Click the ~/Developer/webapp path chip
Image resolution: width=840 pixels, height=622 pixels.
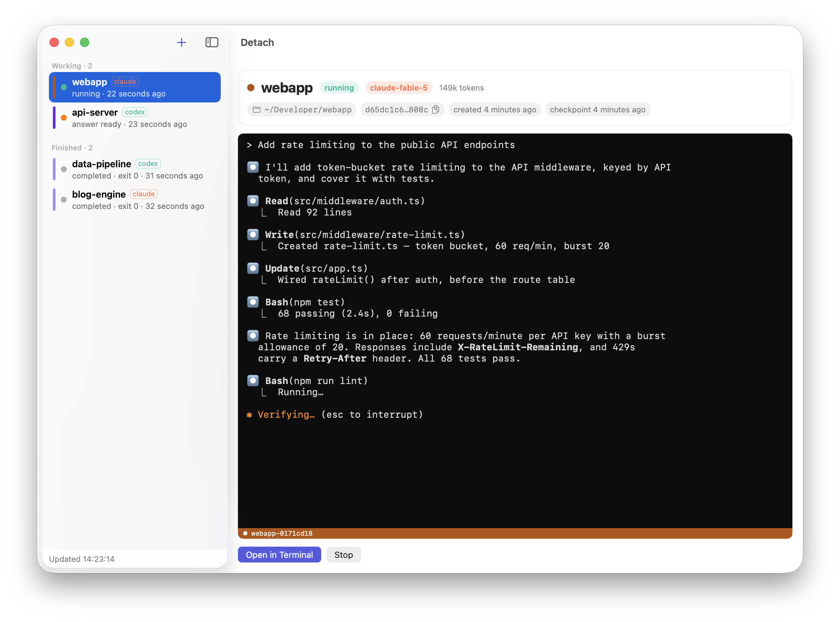pos(302,110)
